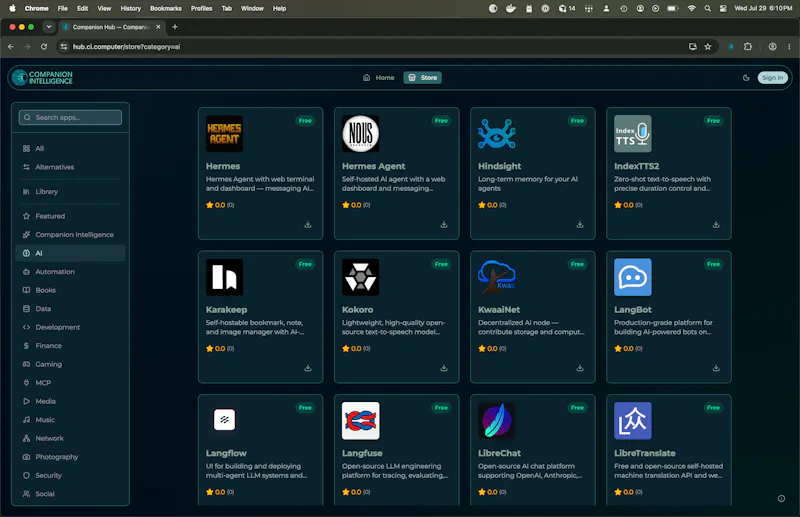Go to the Home tab
This screenshot has height=517, width=800.
[x=379, y=78]
